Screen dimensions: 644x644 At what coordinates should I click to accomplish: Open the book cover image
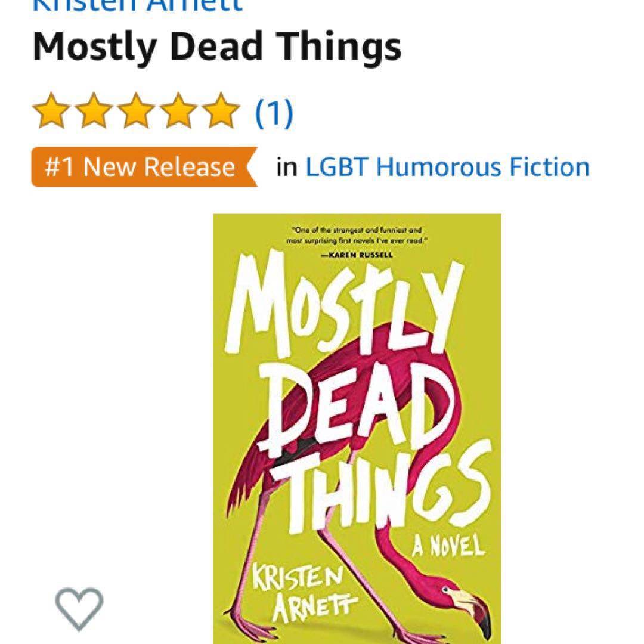click(x=357, y=429)
